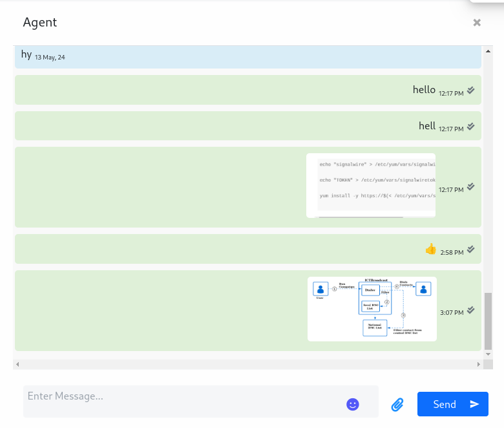Close the Agent chat window

477,23
